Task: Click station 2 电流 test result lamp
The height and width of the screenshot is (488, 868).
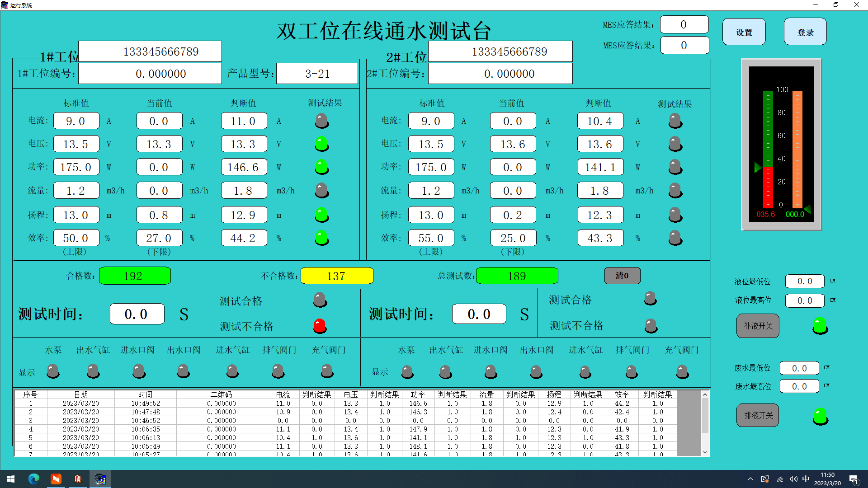Action: [675, 121]
